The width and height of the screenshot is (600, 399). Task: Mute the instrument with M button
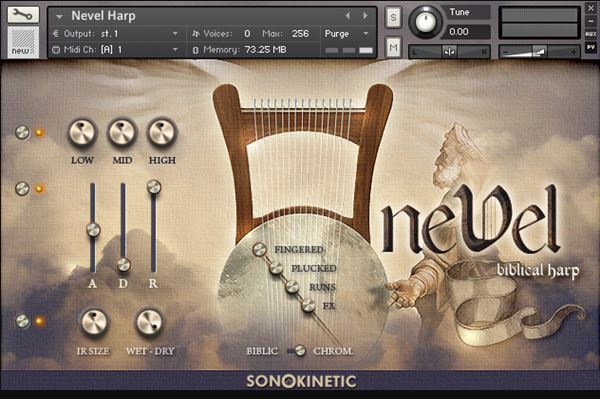pyautogui.click(x=393, y=47)
